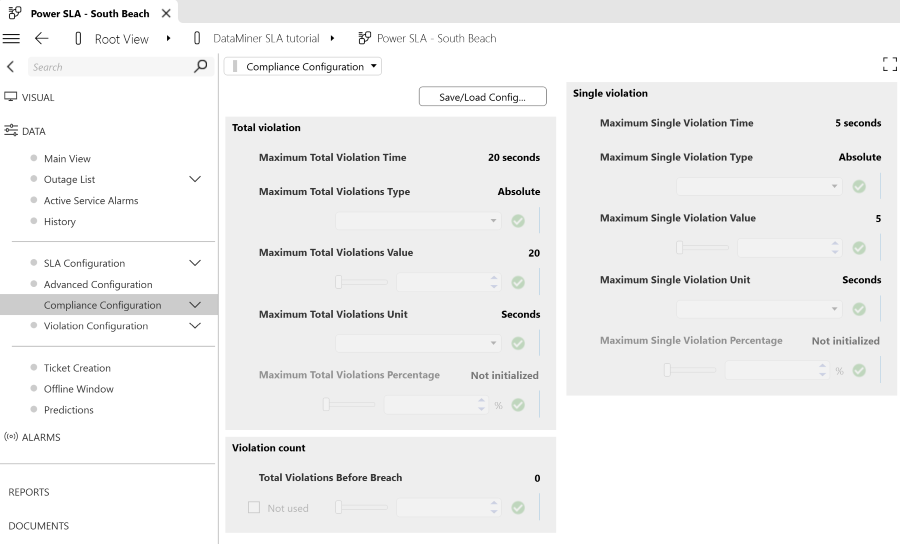Open the Maximum Total Violations Unit dropdown

[x=418, y=343]
